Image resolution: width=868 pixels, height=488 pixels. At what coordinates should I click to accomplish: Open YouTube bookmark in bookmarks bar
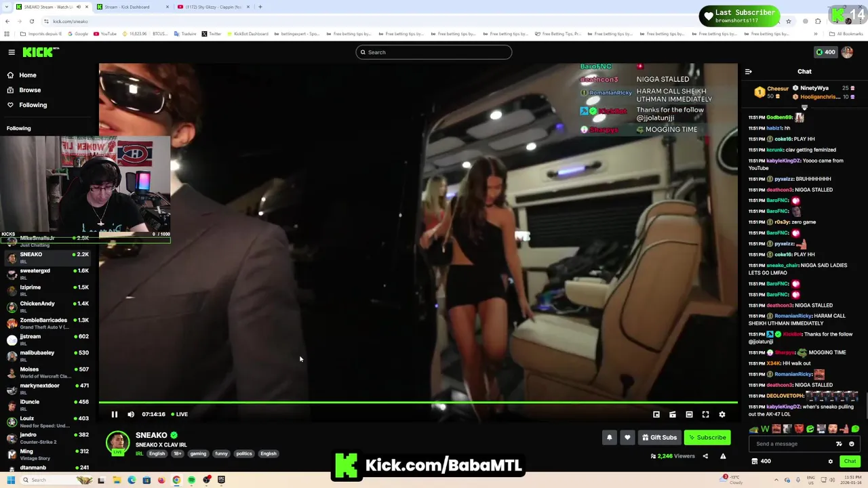[x=105, y=34]
